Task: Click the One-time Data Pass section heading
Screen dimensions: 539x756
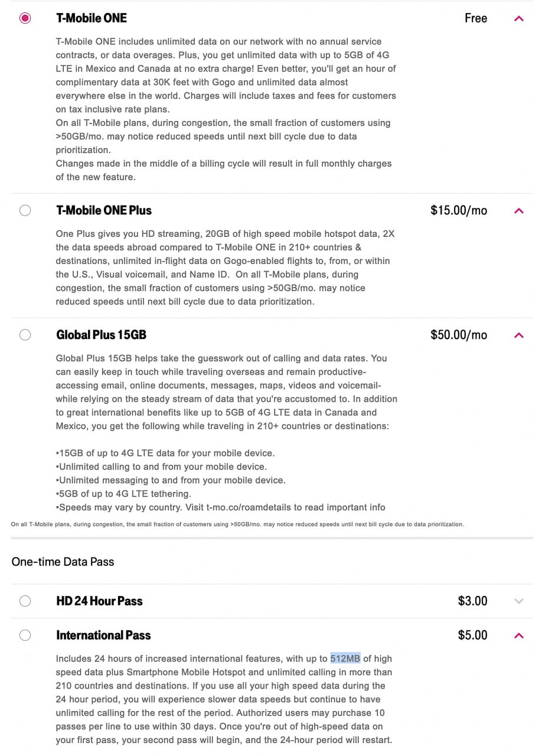Action: 63,562
